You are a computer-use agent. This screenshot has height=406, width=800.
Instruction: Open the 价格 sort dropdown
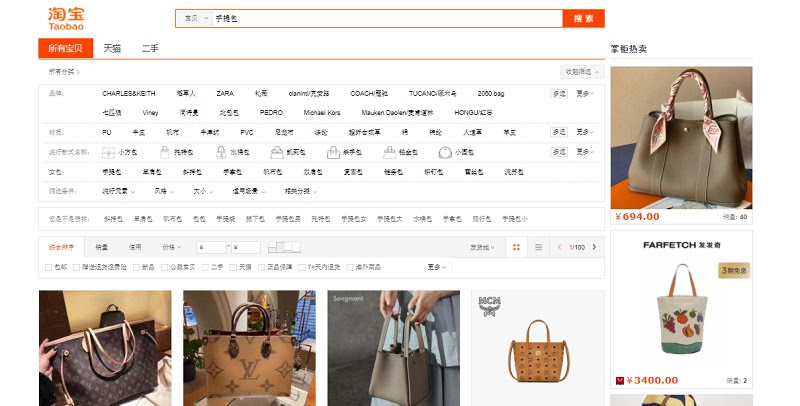[x=171, y=247]
